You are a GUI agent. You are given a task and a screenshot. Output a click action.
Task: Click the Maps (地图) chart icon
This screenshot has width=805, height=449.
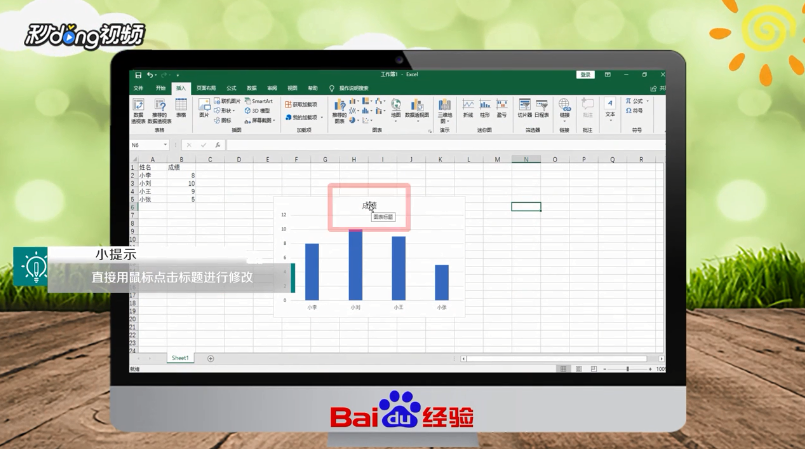(396, 108)
